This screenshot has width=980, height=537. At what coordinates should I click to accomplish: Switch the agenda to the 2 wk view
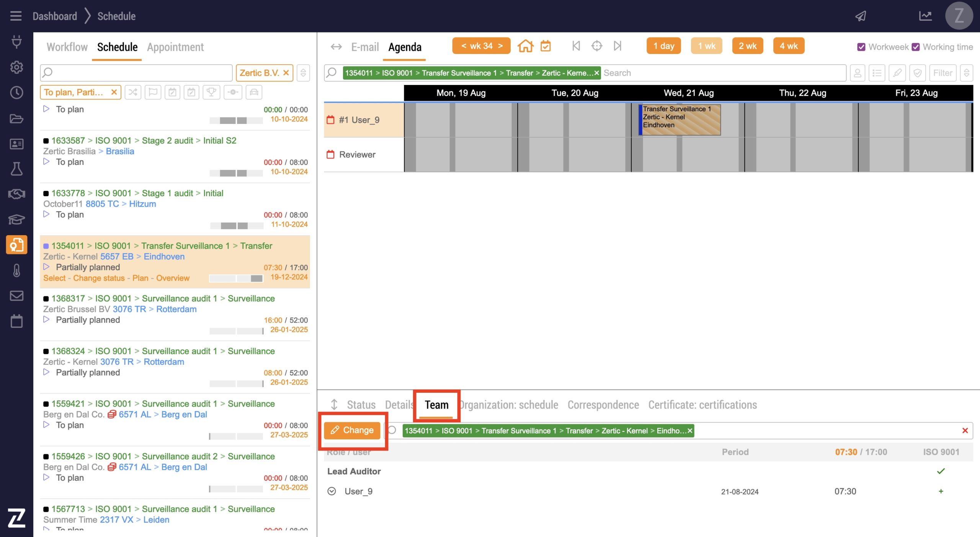click(x=747, y=46)
